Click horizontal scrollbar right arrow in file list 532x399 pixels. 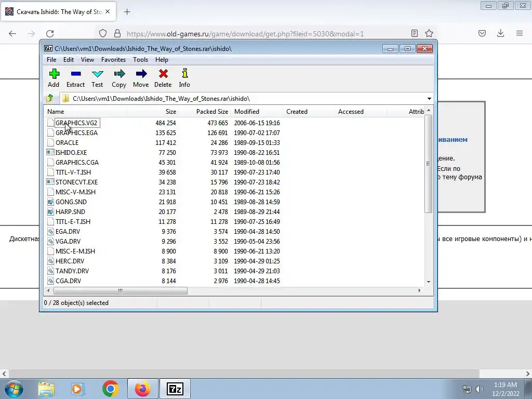[x=420, y=290]
